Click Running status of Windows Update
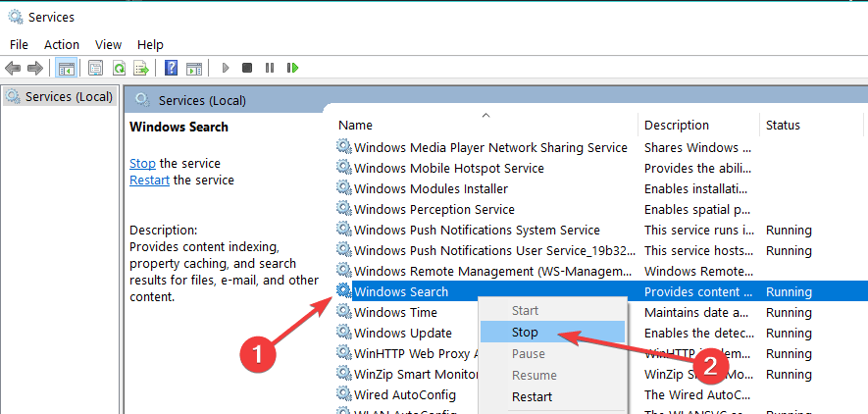The width and height of the screenshot is (868, 414). click(x=789, y=334)
